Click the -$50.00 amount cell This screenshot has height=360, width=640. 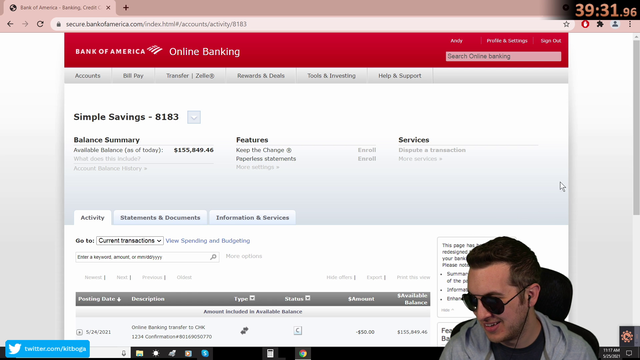pos(365,332)
